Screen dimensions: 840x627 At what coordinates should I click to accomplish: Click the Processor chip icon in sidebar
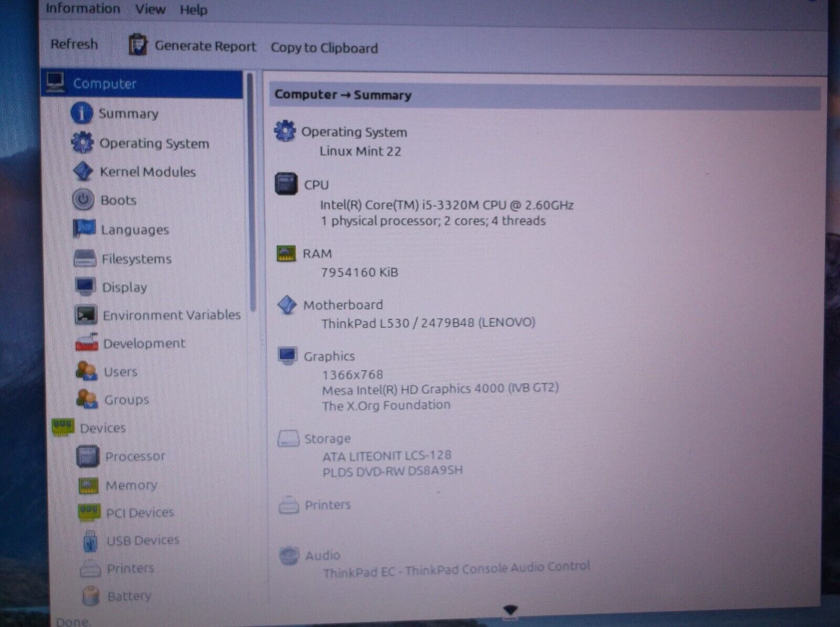[88, 456]
